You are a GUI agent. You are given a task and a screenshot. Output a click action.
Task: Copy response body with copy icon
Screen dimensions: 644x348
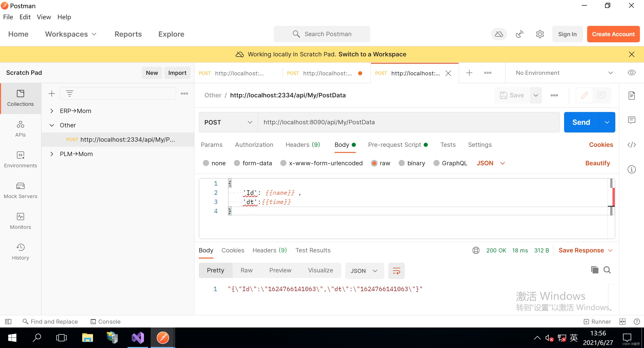(595, 270)
